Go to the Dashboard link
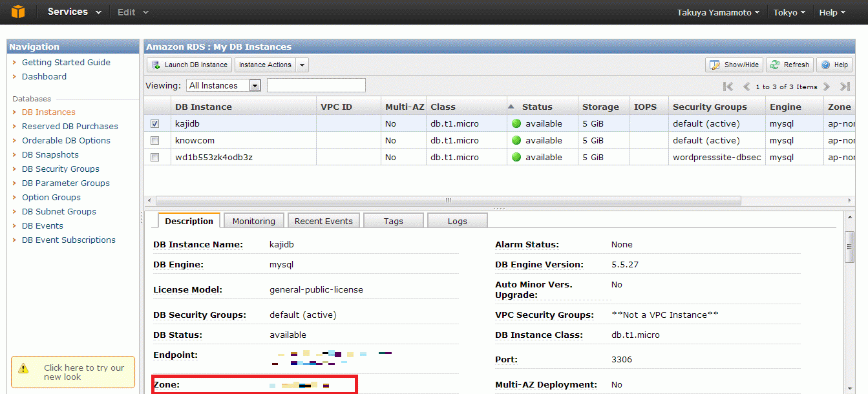The image size is (868, 394). pyautogui.click(x=44, y=76)
